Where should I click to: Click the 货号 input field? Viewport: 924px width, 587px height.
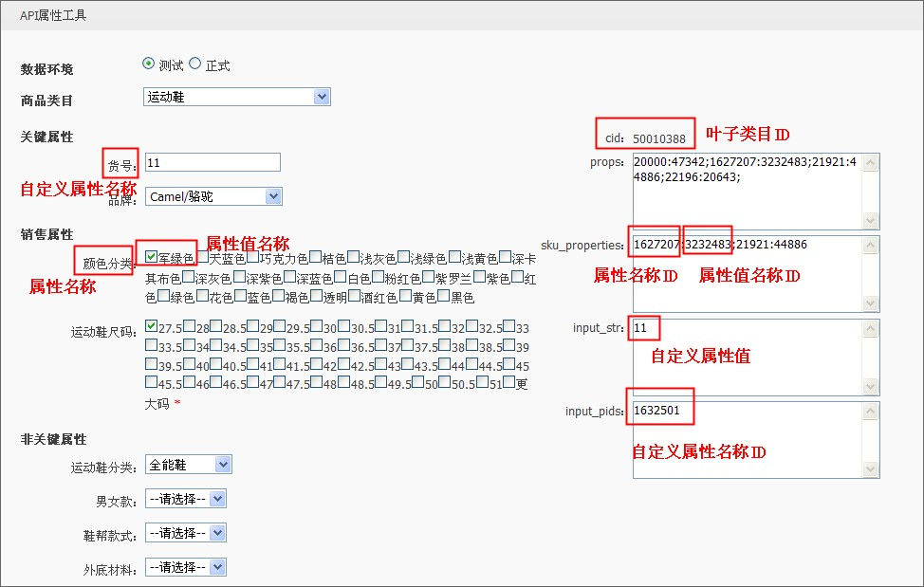coord(213,162)
